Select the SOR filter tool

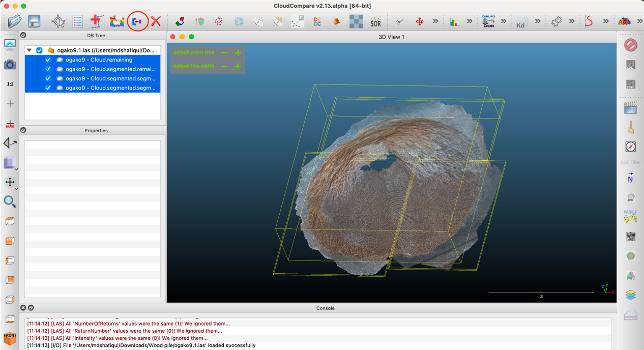[375, 22]
